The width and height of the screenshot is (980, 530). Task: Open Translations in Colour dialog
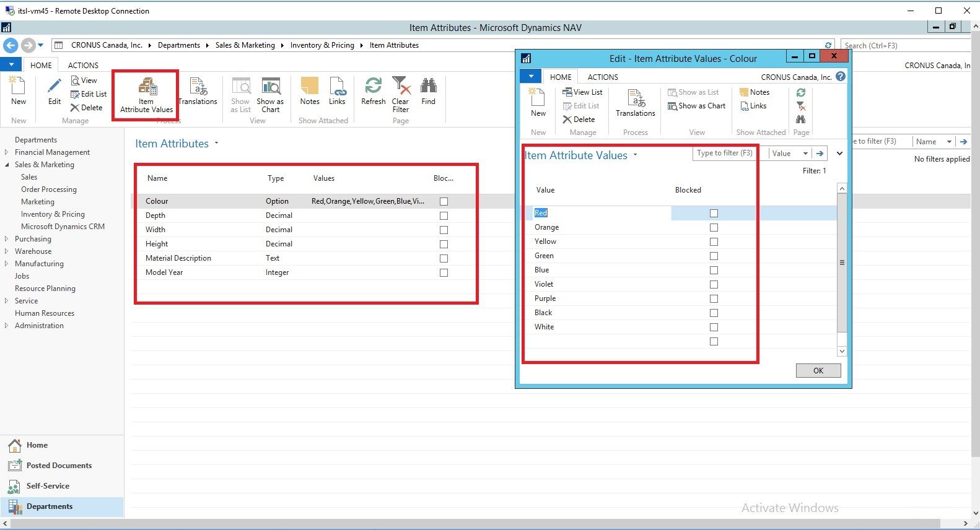tap(636, 103)
